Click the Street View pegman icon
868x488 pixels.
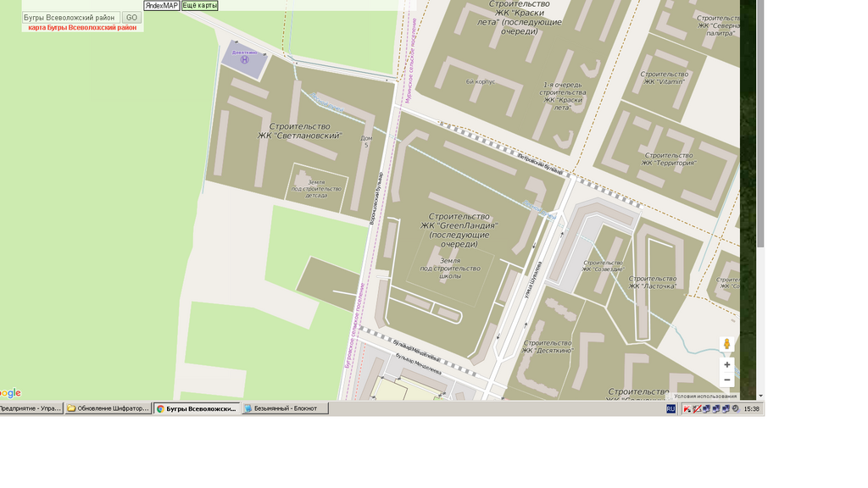[x=726, y=344]
